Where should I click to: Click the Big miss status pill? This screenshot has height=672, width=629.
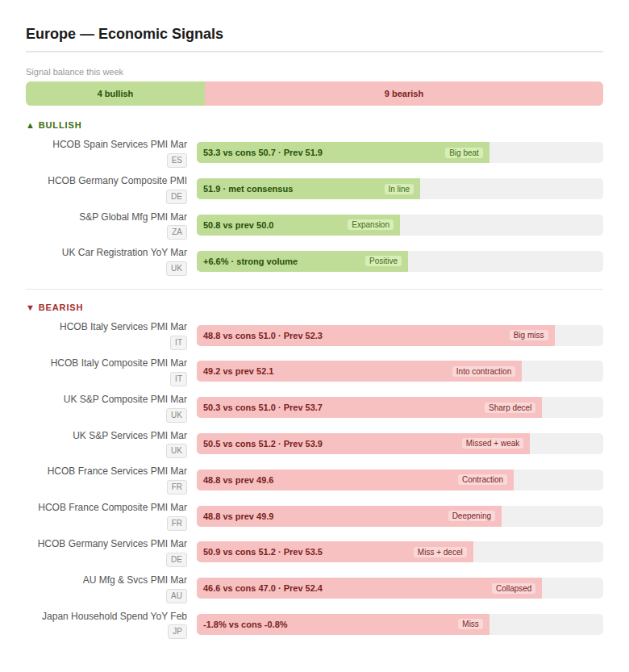click(x=528, y=336)
